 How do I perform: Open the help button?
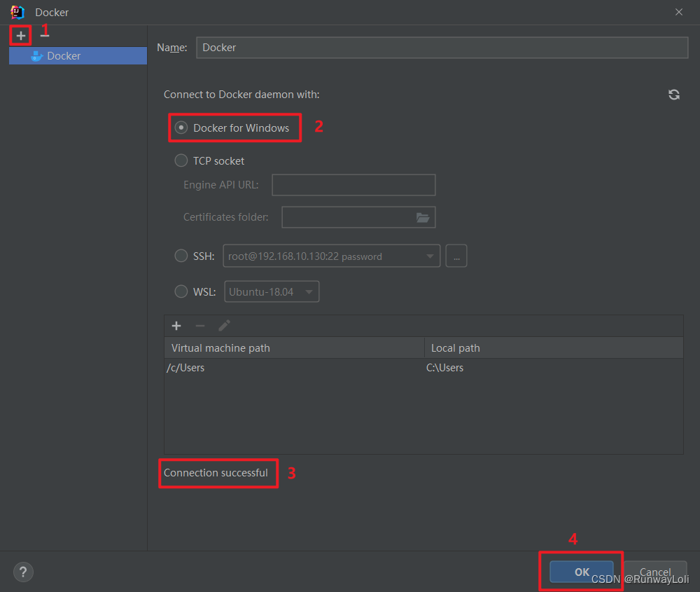coord(23,572)
